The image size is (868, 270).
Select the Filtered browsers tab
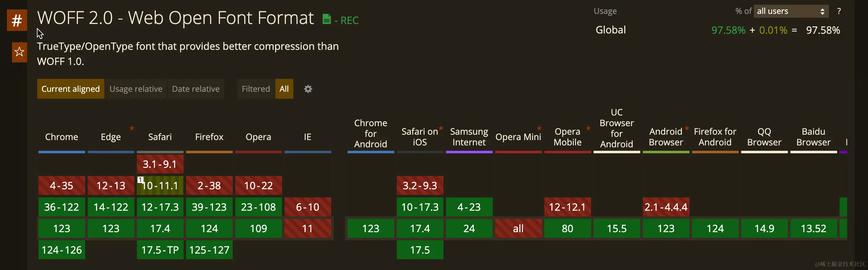pyautogui.click(x=256, y=89)
